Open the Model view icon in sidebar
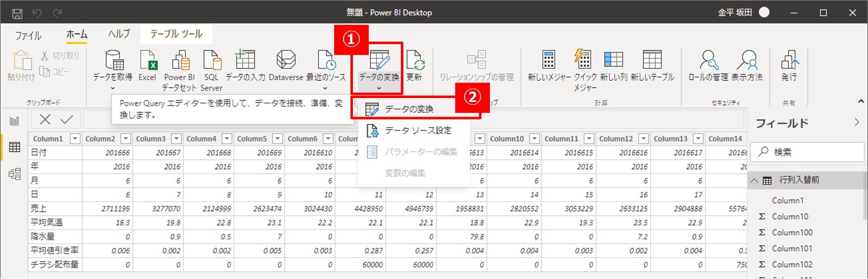868x279 pixels. click(15, 174)
